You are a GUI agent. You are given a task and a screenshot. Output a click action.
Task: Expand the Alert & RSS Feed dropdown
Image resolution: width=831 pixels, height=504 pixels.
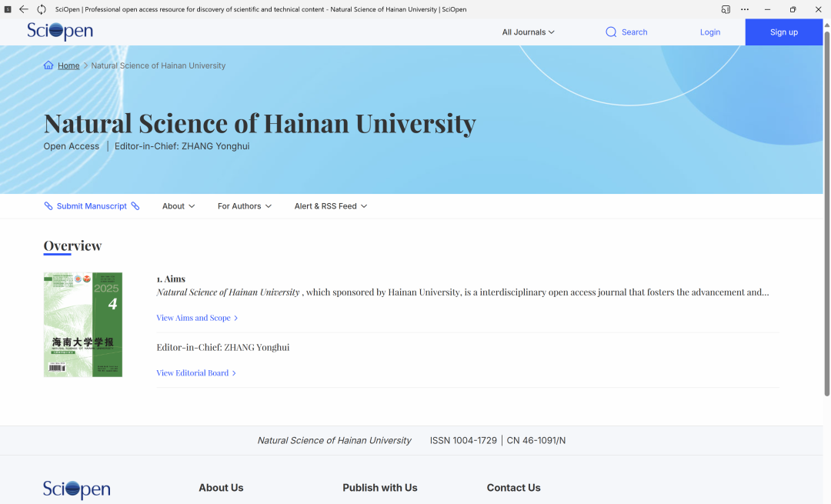tap(331, 206)
